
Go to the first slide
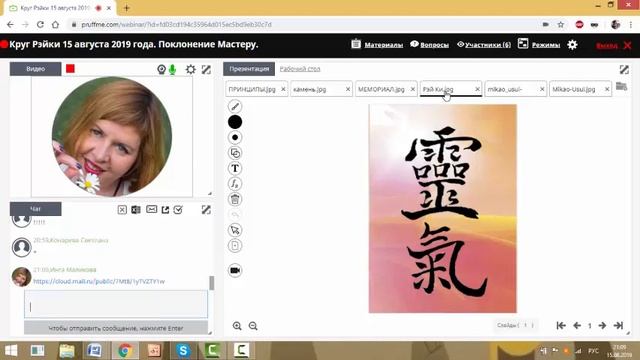[561, 325]
